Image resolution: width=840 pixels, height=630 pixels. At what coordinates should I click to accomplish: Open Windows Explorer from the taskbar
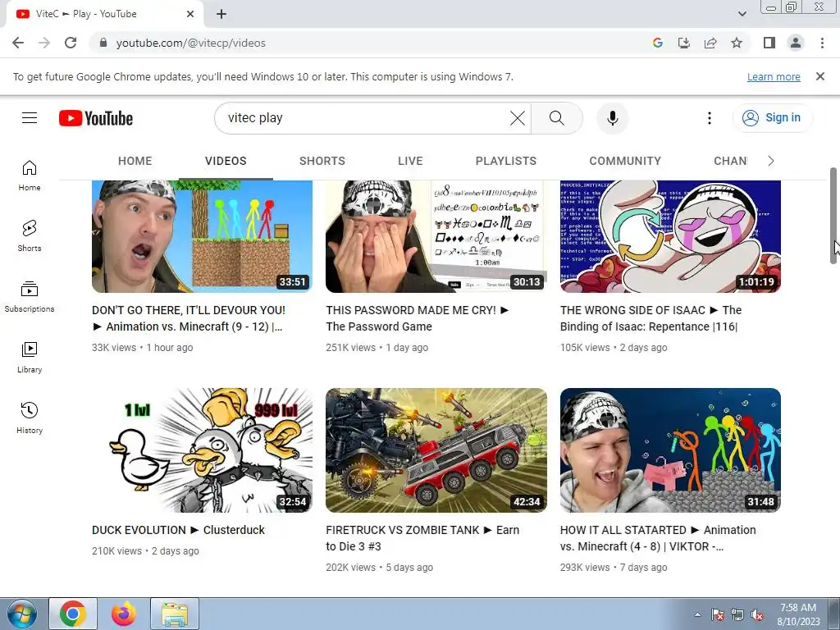click(175, 614)
